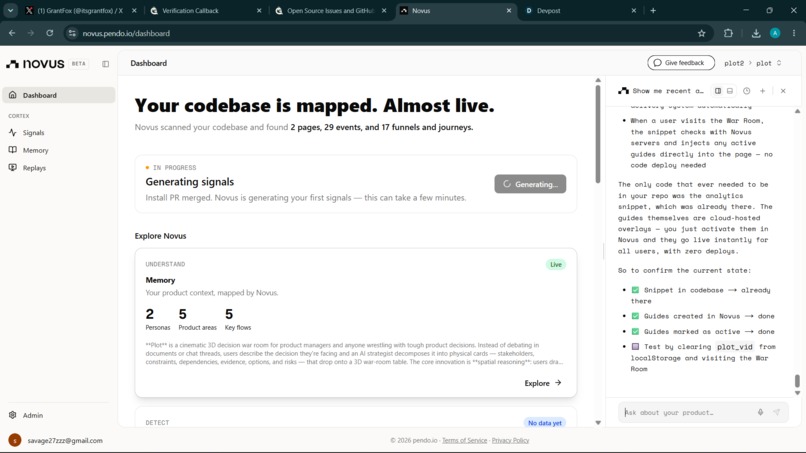Open chat history clock icon

pos(746,91)
